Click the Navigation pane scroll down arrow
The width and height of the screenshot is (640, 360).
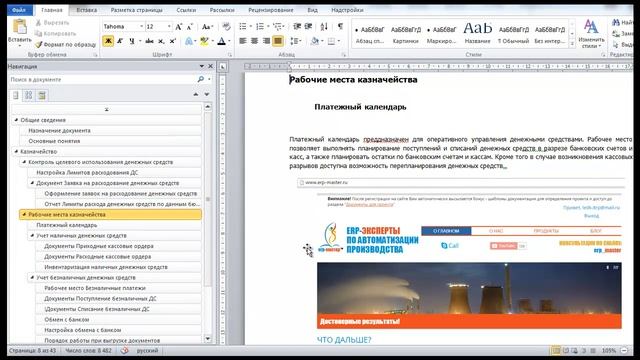pos(208,339)
